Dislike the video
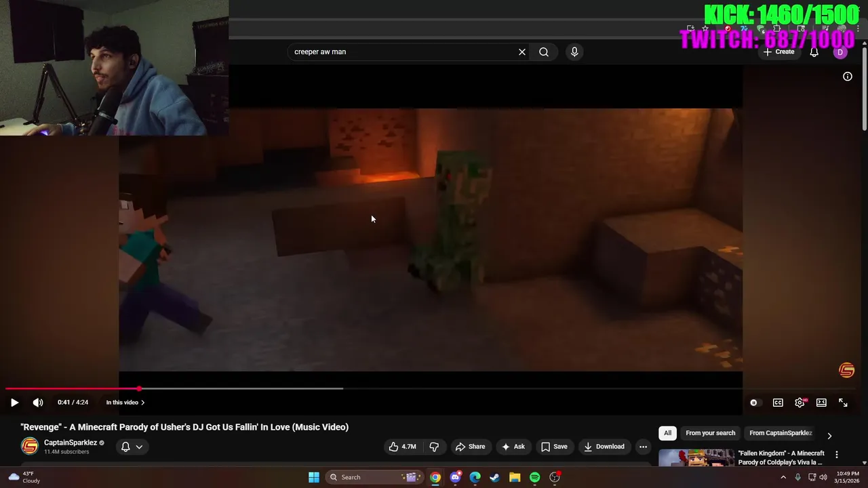The height and width of the screenshot is (488, 868). point(435,447)
